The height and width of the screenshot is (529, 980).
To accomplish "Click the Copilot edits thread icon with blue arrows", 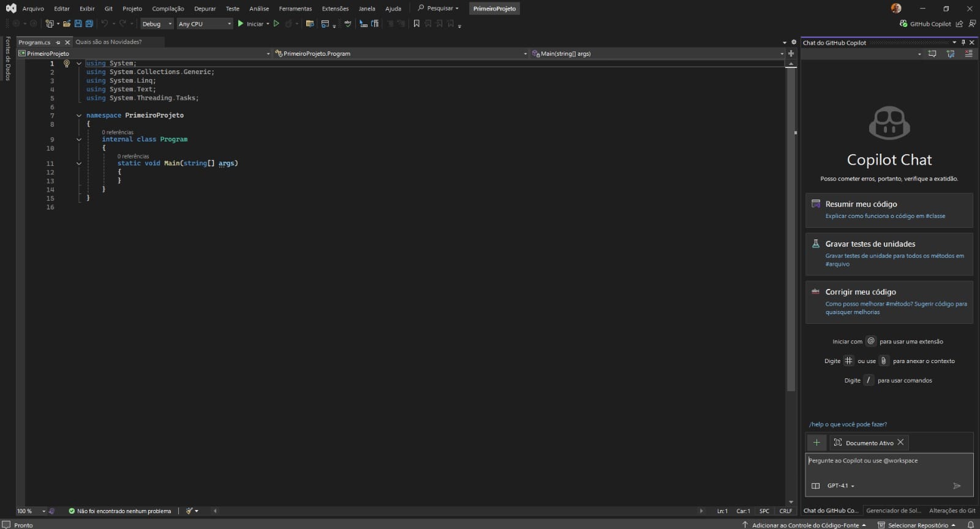I will [x=951, y=54].
